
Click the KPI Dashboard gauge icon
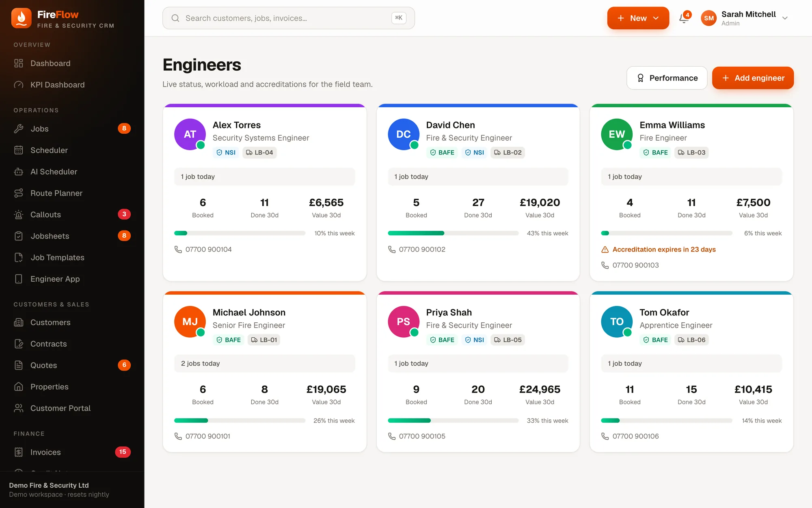(x=19, y=85)
